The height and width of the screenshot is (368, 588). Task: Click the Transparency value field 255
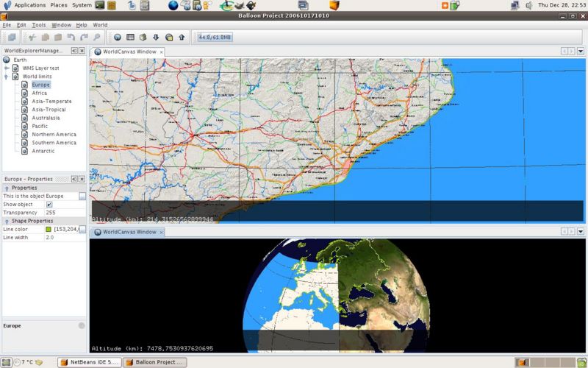(62, 213)
